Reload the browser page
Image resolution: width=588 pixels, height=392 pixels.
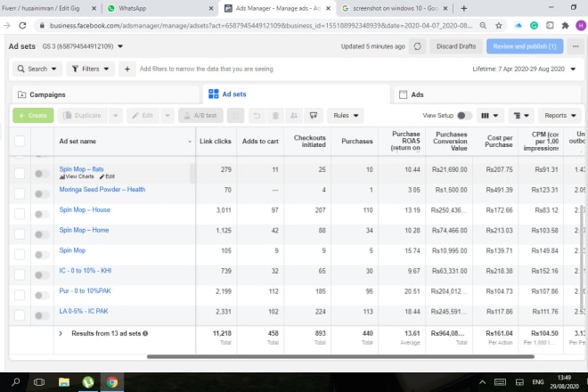[x=22, y=26]
